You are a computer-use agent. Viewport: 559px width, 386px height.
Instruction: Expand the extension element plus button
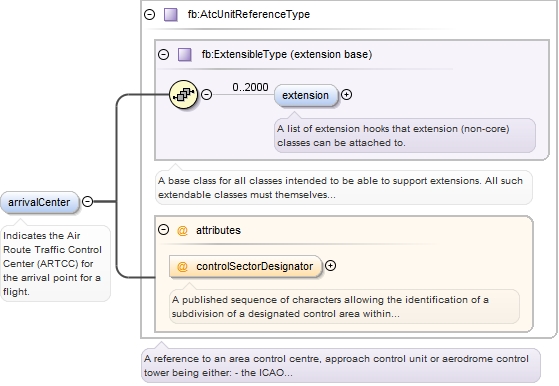pos(346,94)
